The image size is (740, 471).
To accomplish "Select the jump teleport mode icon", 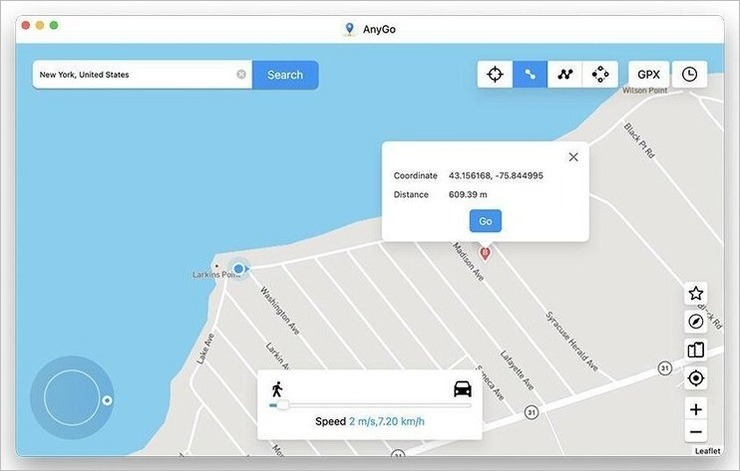I will tap(600, 75).
